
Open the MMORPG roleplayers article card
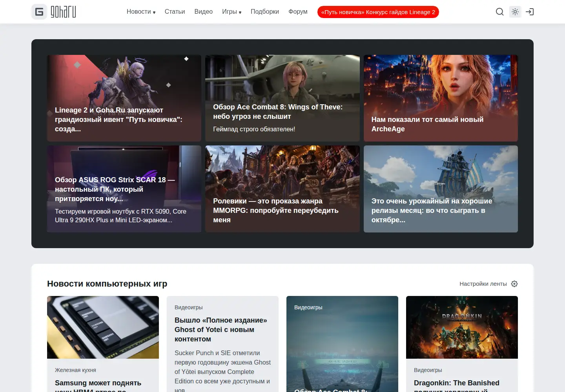pyautogui.click(x=282, y=189)
